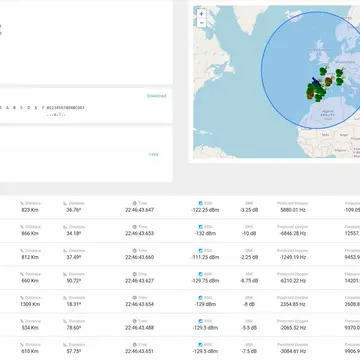Click the distance icon in the 812 Km row
Image resolution: width=360 pixels, height=360 pixels.
click(x=22, y=250)
